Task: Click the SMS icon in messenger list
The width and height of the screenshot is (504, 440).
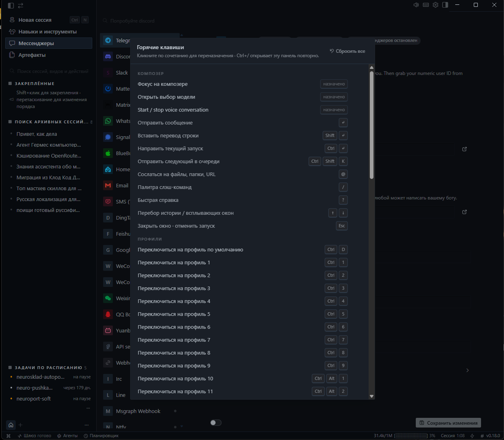Action: tap(108, 201)
